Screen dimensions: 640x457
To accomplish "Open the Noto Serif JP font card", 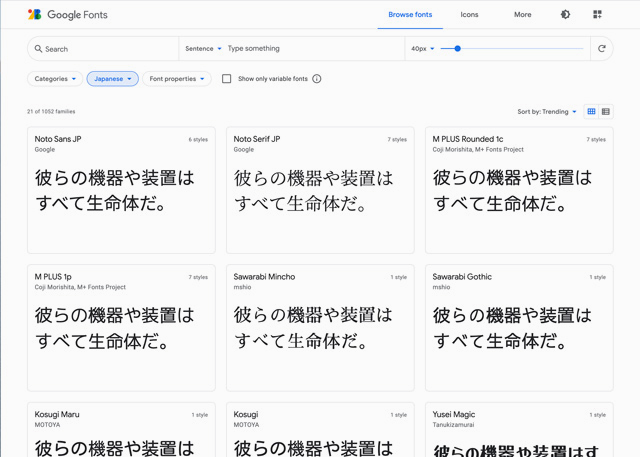I will click(320, 190).
